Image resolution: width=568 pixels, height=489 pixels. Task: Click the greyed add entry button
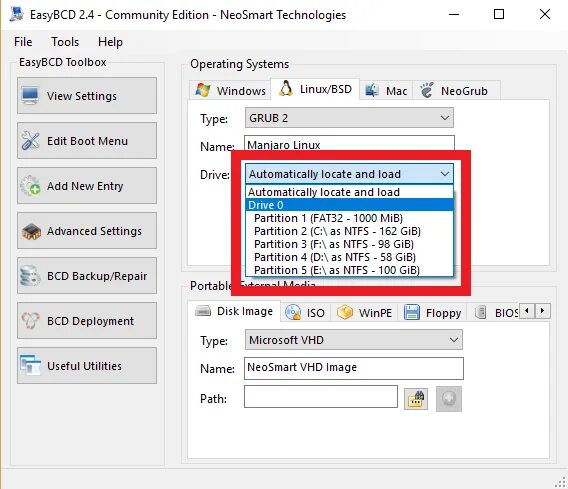pos(449,399)
